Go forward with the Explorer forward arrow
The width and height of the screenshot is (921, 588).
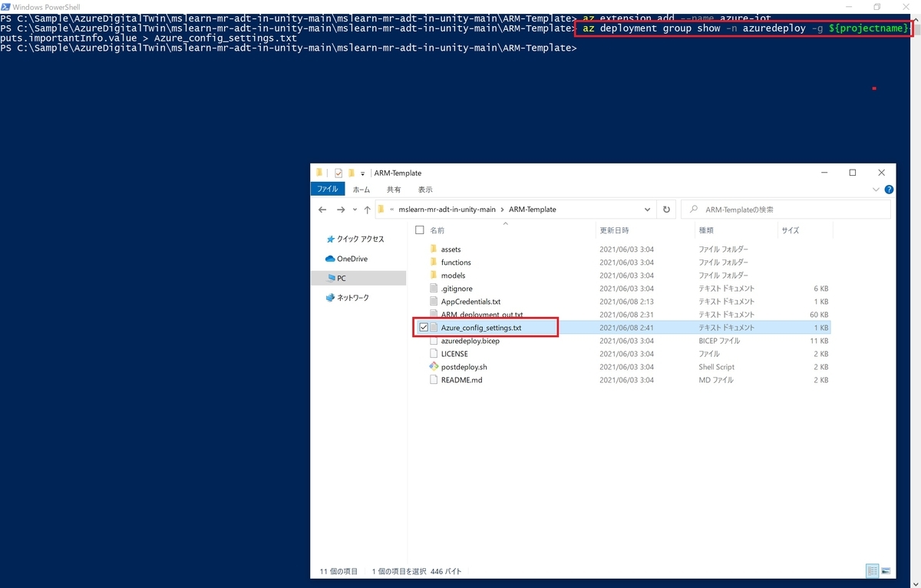pyautogui.click(x=341, y=209)
